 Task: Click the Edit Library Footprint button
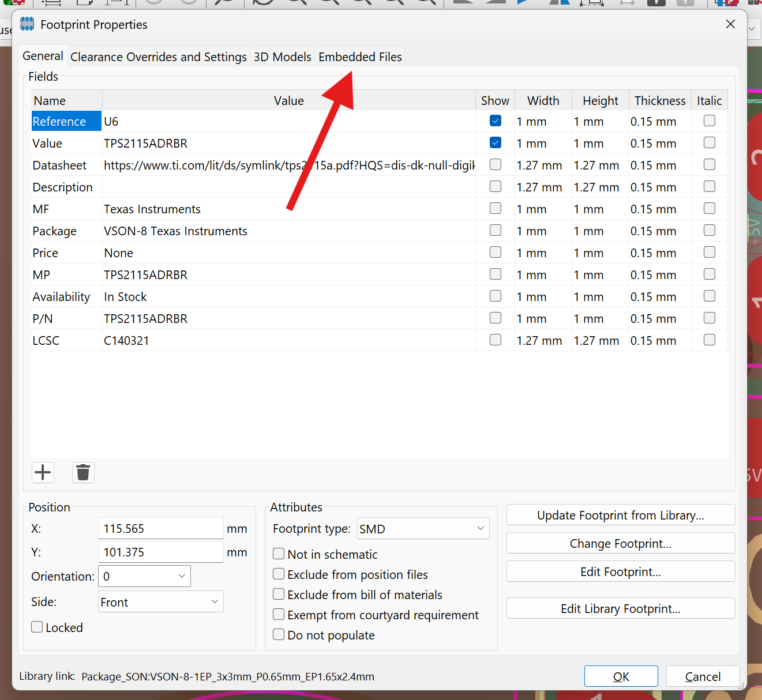[620, 608]
